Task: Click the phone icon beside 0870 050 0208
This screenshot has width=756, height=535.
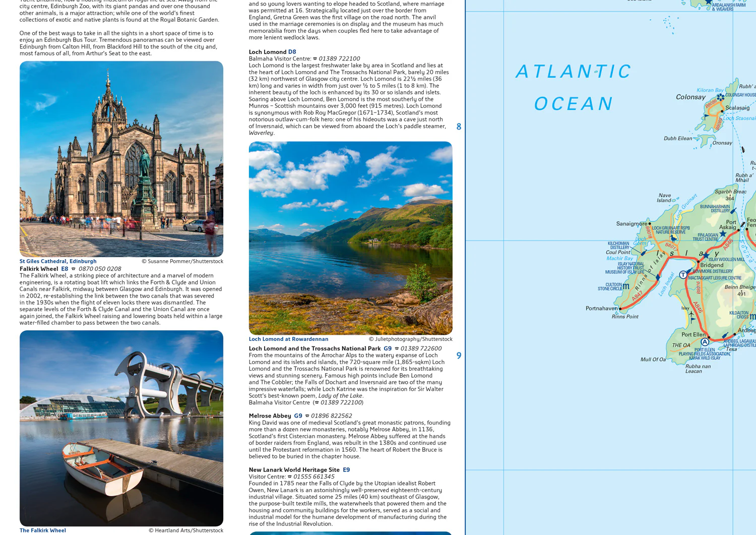Action: 73,269
